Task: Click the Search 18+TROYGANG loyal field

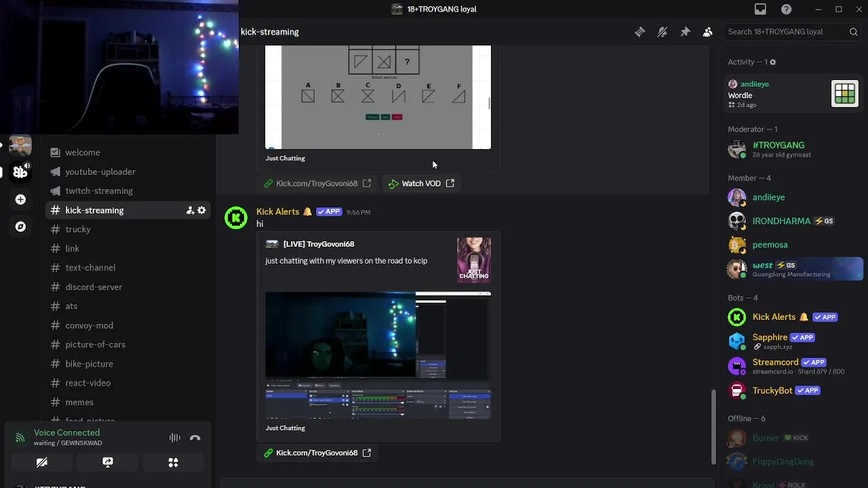Action: click(793, 32)
